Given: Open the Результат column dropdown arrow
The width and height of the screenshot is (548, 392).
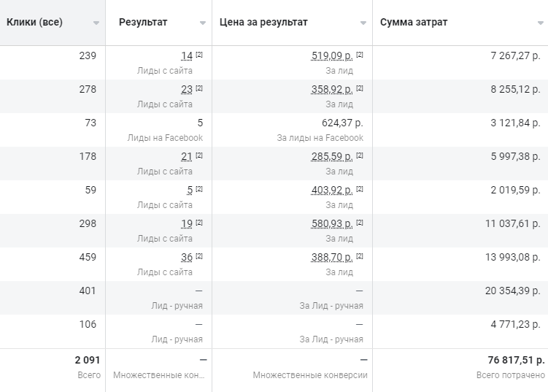Looking at the screenshot, I should [203, 23].
